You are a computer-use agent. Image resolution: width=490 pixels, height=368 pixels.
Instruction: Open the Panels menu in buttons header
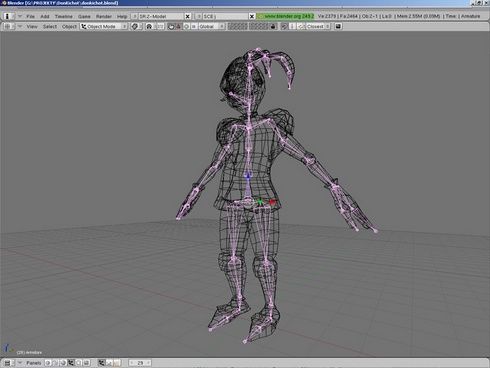tap(34, 363)
